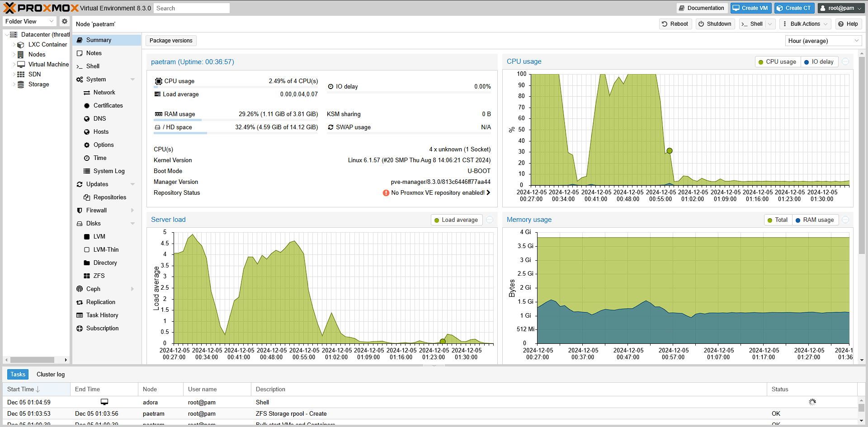Click the console monitor icon in Shell task row

coord(104,402)
